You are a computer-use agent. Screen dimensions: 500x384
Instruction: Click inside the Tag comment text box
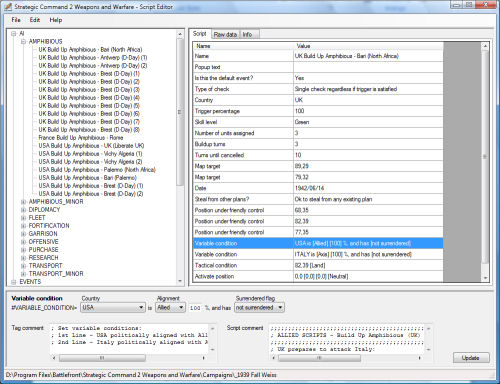(129, 339)
